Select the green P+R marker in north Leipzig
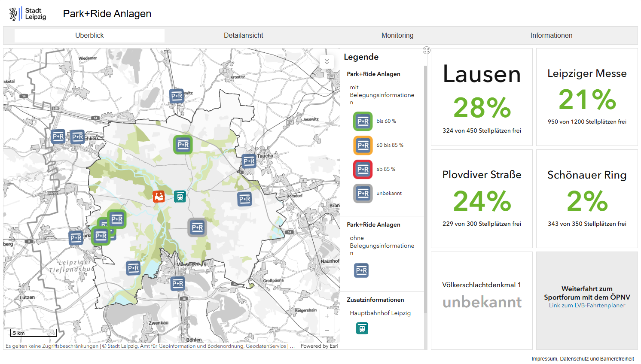The width and height of the screenshot is (641, 364). point(183,145)
